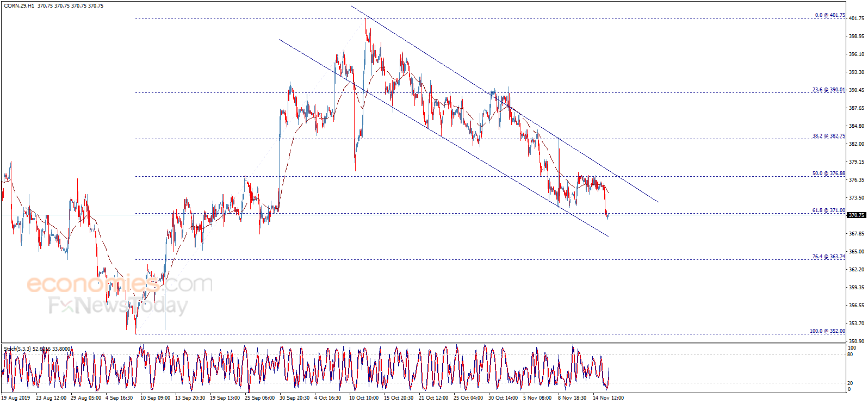Click the '30 Oct 14:00' time label

click(503, 398)
